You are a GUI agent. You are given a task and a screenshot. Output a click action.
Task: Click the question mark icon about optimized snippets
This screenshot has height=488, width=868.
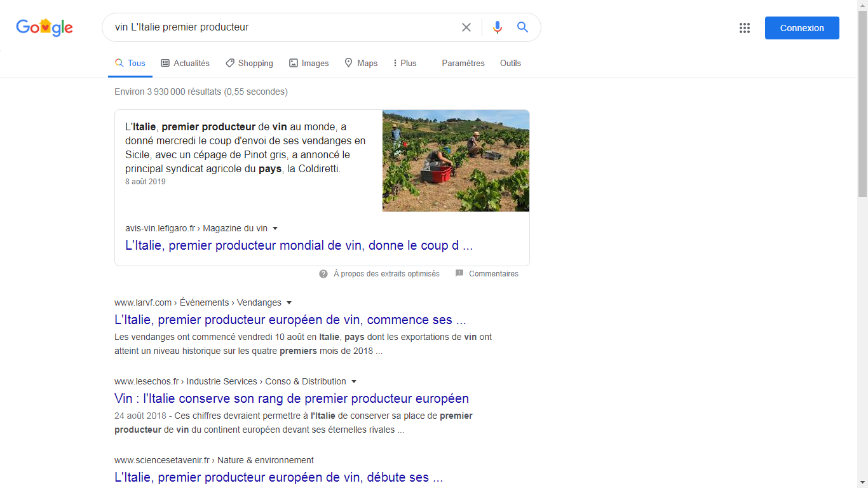click(323, 274)
